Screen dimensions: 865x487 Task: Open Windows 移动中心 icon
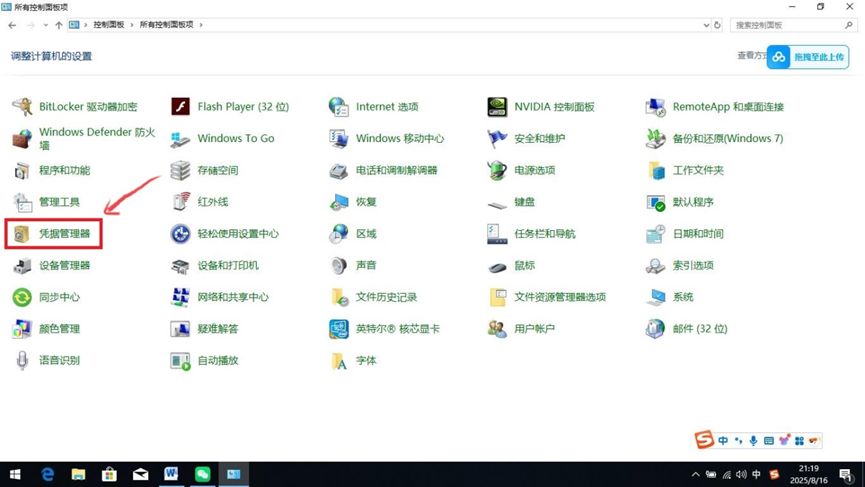[338, 138]
